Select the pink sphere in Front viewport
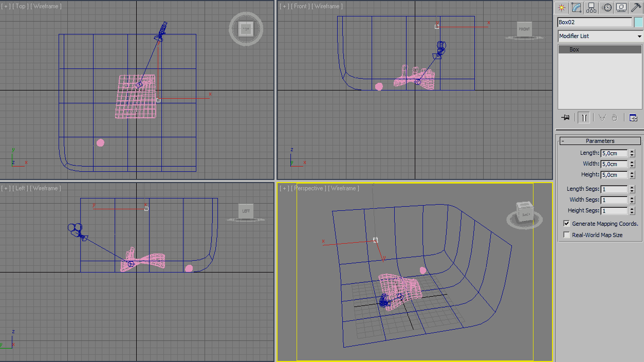 [379, 86]
